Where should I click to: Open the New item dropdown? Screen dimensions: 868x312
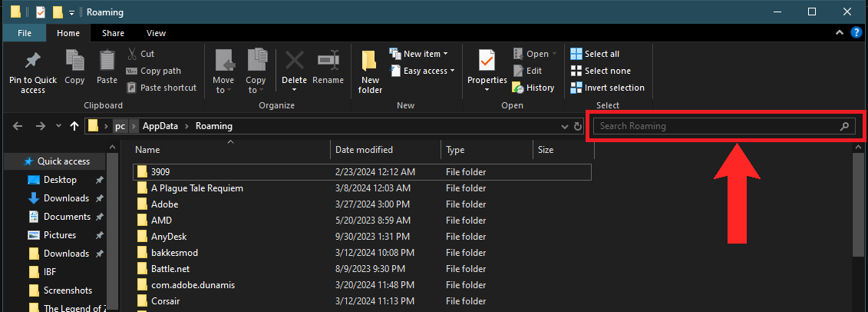[x=419, y=54]
